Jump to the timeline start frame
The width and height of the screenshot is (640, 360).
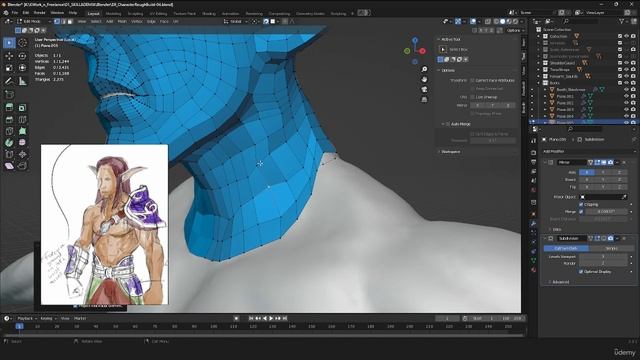coord(251,318)
